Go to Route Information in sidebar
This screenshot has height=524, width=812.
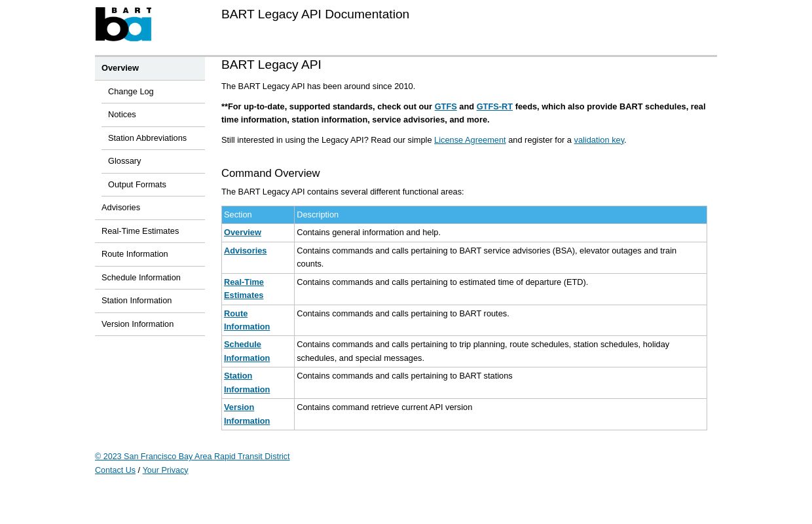point(150,254)
